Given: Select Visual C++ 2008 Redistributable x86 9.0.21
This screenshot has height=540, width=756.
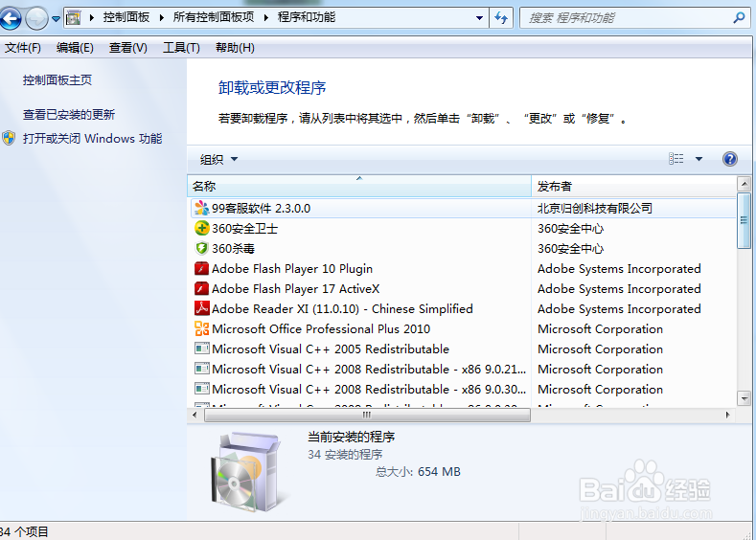Looking at the screenshot, I should click(x=369, y=369).
